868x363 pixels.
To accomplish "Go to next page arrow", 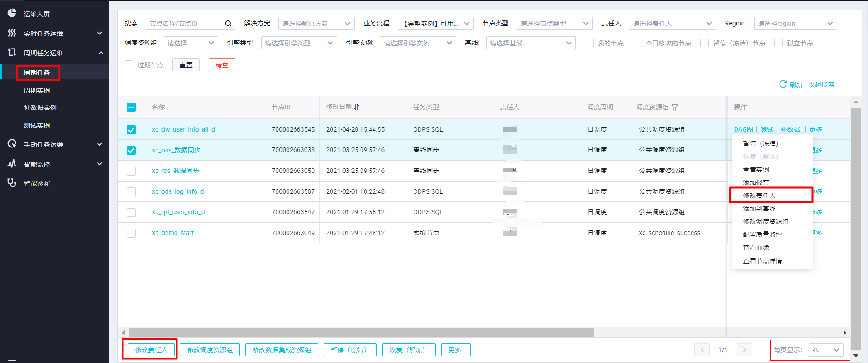I will [x=744, y=350].
